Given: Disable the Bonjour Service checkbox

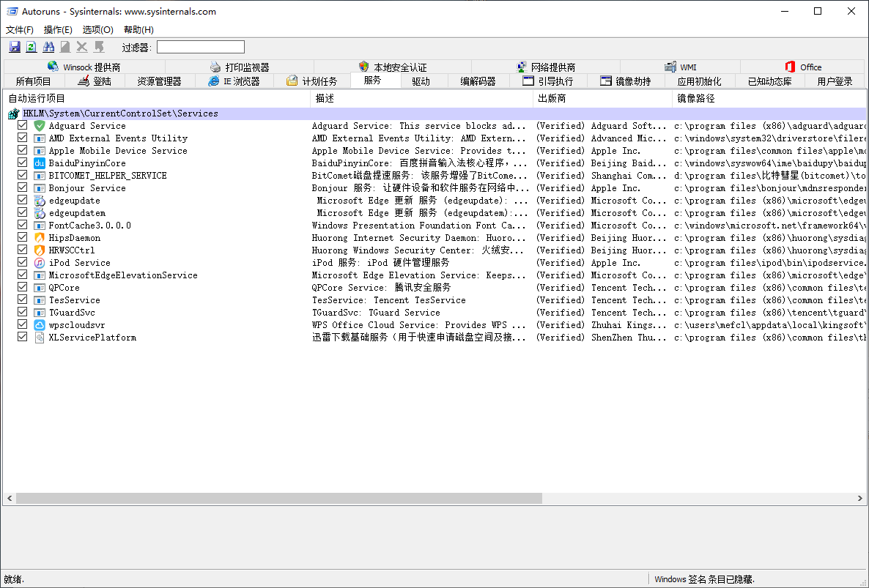Looking at the screenshot, I should pyautogui.click(x=22, y=187).
